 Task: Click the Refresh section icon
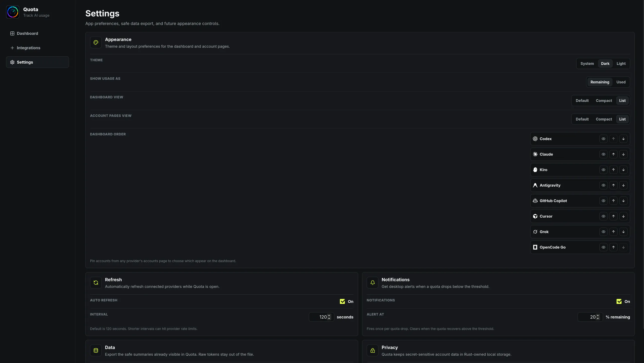click(96, 283)
